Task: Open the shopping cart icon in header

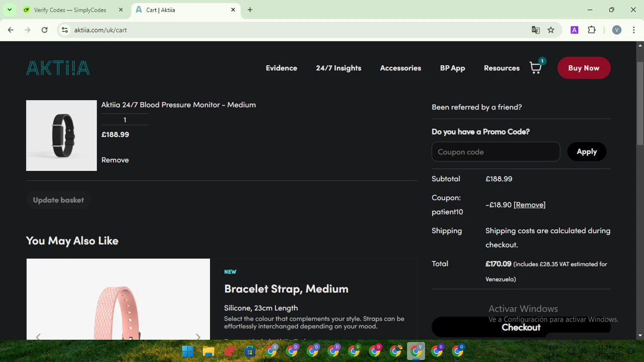Action: (536, 67)
